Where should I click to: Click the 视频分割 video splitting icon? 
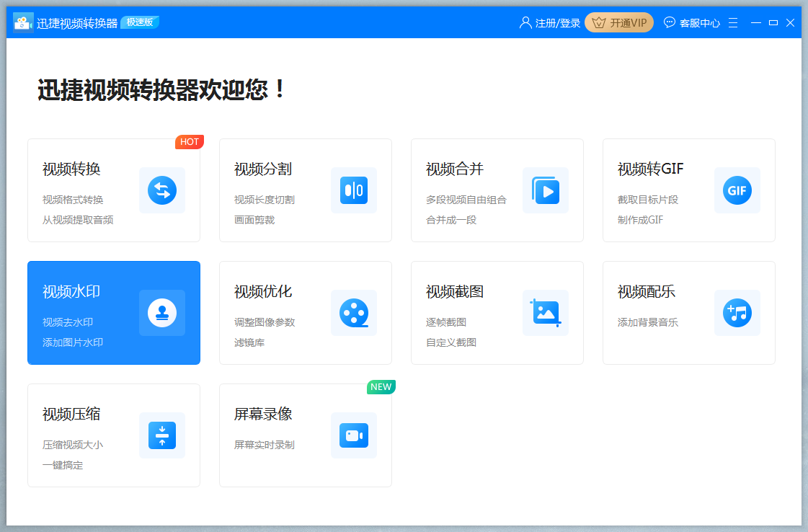pos(354,190)
